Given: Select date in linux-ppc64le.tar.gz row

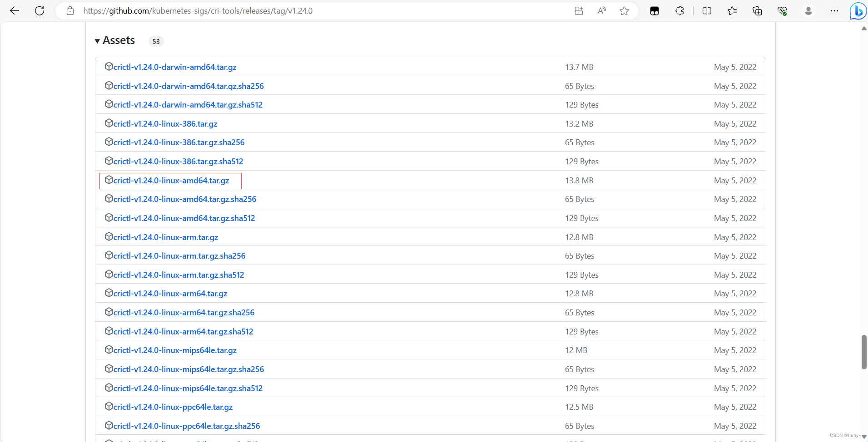Looking at the screenshot, I should 735,407.
